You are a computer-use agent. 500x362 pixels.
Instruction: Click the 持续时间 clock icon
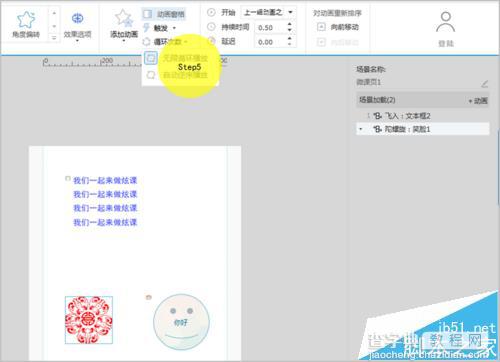coord(211,27)
